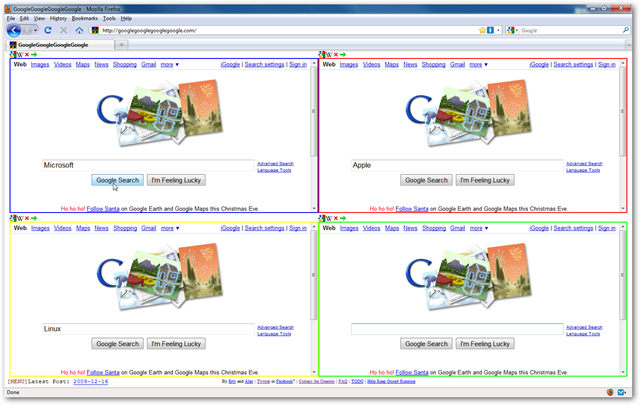Open Follow Santa link in the Linux pane
The height and width of the screenshot is (405, 640).
click(x=103, y=372)
